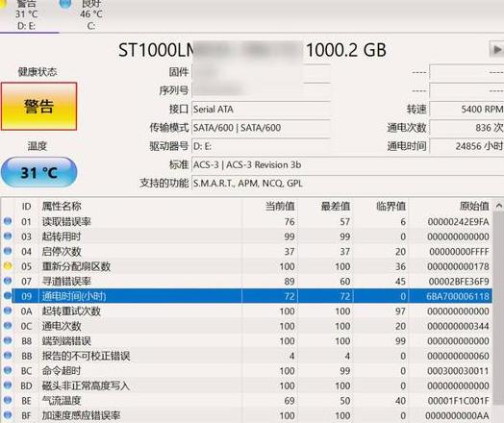Click the 临界值 column header

pos(381,207)
